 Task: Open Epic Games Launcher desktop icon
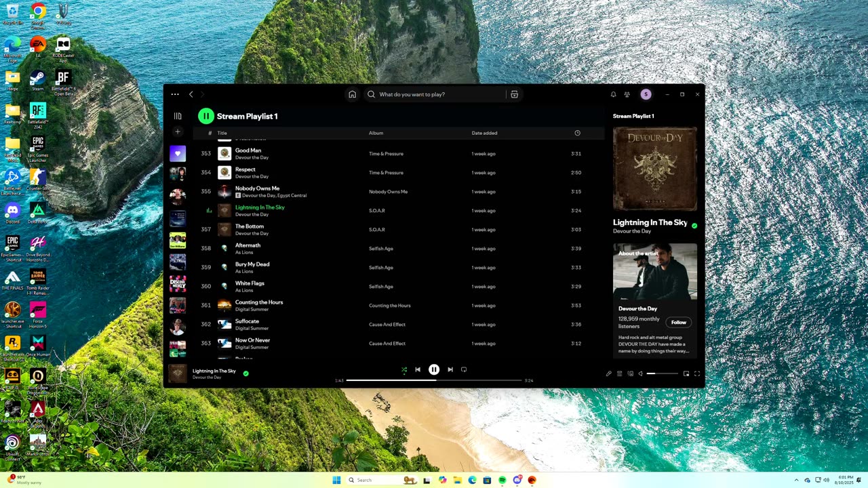coord(38,147)
